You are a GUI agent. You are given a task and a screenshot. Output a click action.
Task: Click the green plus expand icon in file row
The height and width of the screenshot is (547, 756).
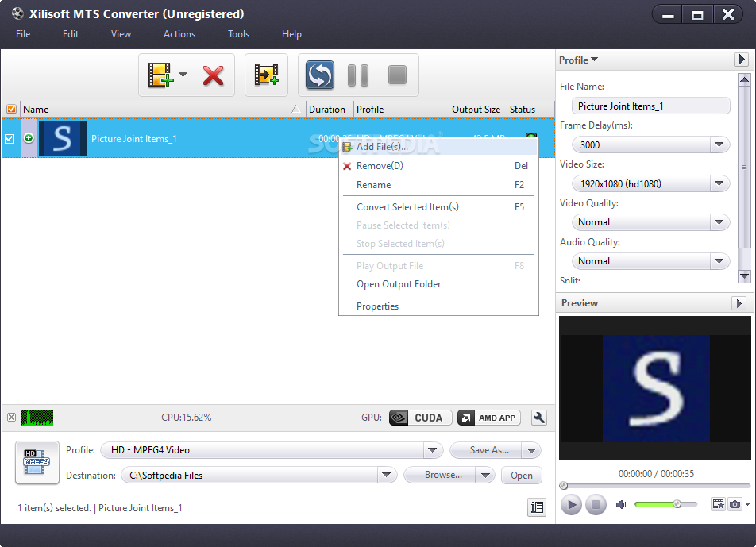coord(29,138)
